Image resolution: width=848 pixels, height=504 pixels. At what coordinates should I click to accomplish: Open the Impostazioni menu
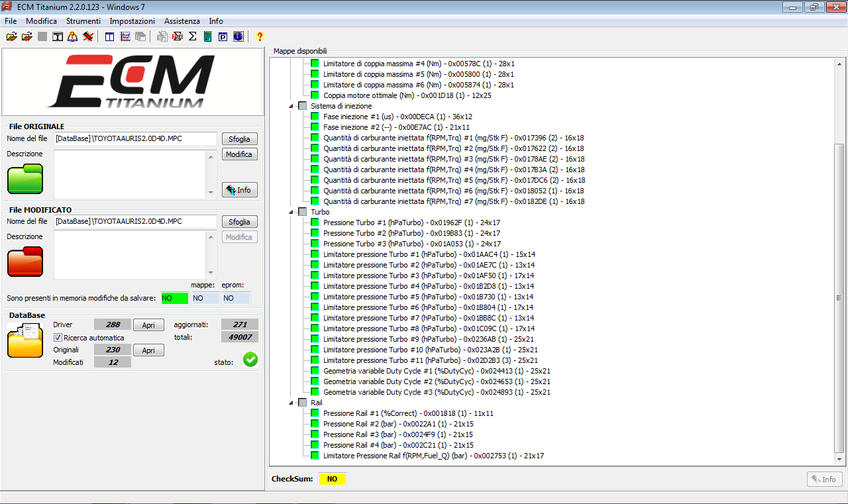click(x=132, y=21)
